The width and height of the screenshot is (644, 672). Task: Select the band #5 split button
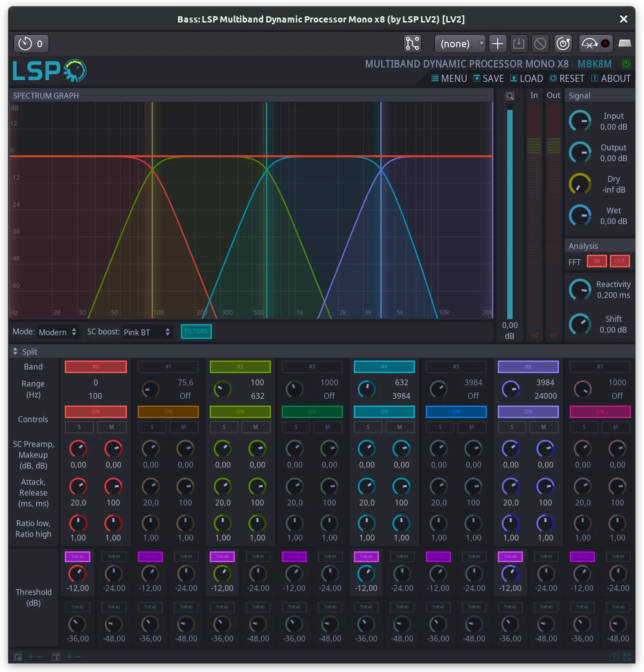[456, 367]
